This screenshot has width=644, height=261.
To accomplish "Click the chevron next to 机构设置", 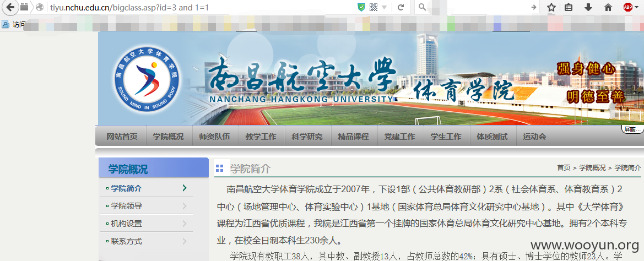I will pos(185,224).
